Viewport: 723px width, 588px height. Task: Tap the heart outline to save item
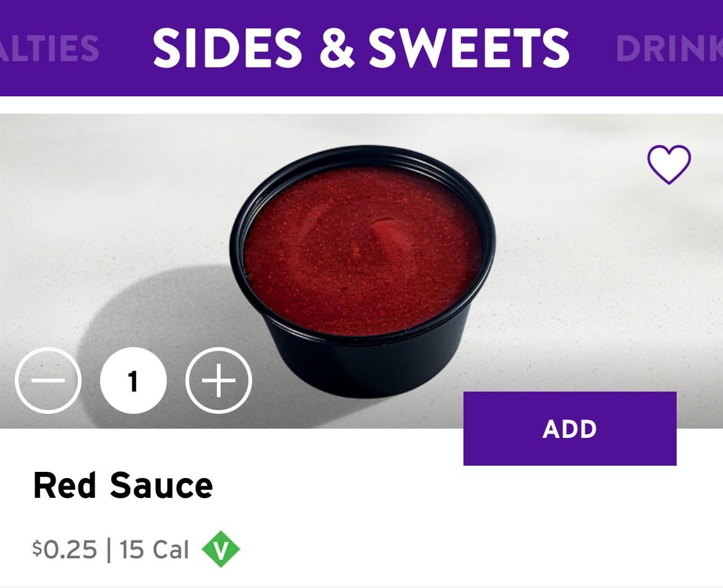(x=669, y=164)
